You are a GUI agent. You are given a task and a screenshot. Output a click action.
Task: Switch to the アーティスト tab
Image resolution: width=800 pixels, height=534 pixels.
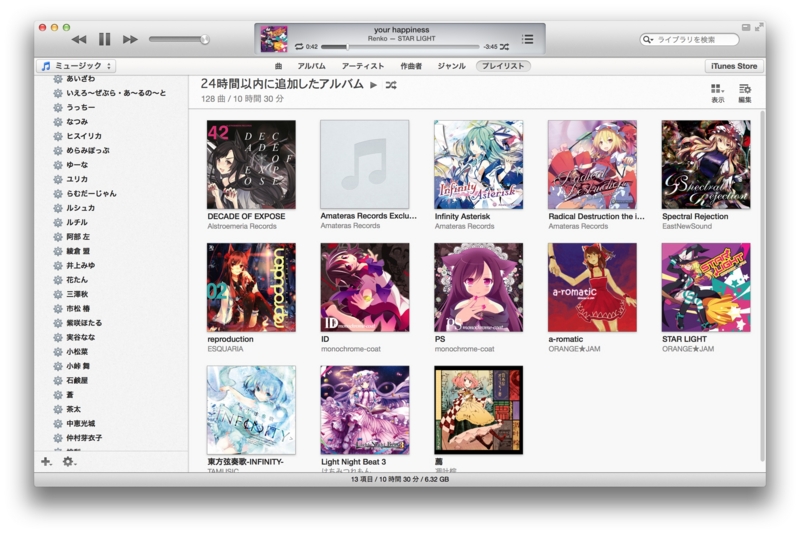(363, 66)
